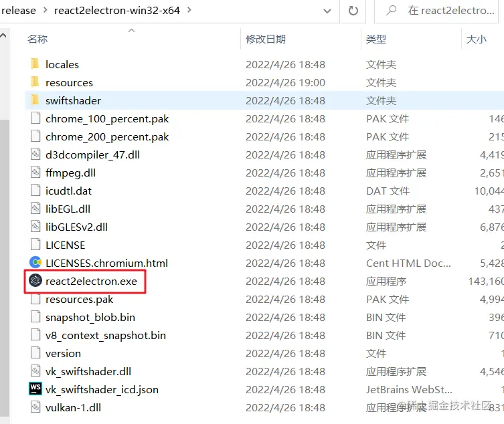
Task: Open the locales folder icon
Action: point(35,64)
